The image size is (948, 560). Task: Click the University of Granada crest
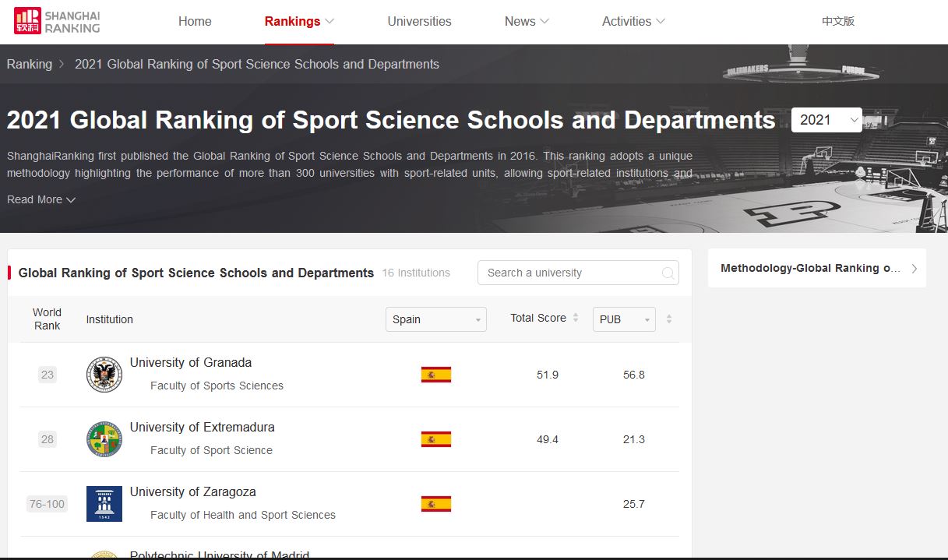pos(104,375)
